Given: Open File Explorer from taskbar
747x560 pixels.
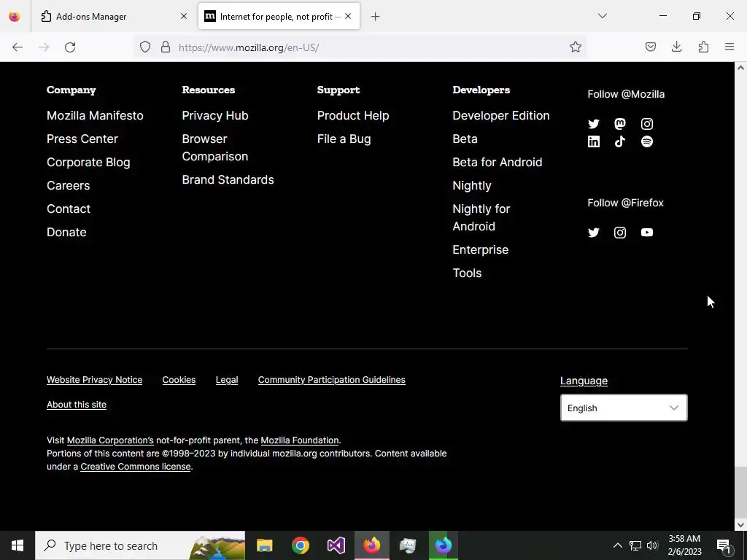Looking at the screenshot, I should pyautogui.click(x=264, y=545).
